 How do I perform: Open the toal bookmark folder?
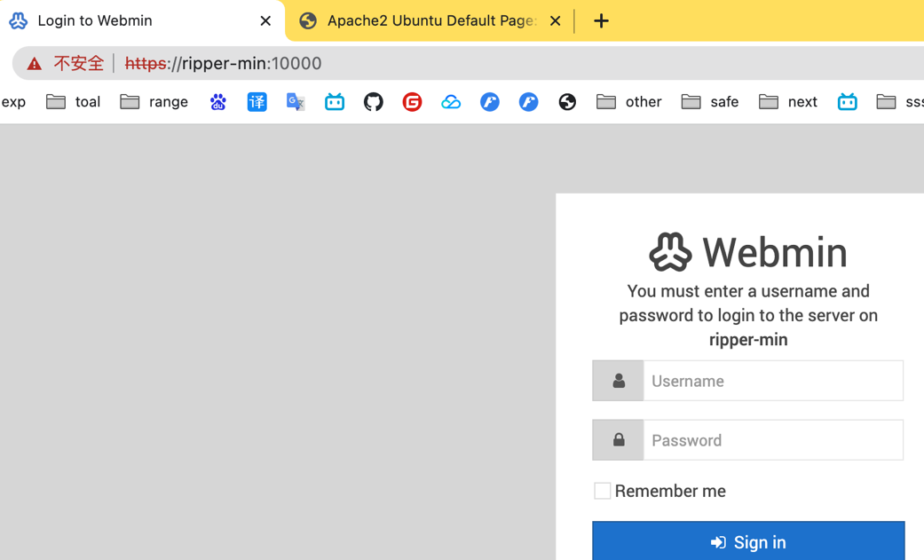point(73,102)
